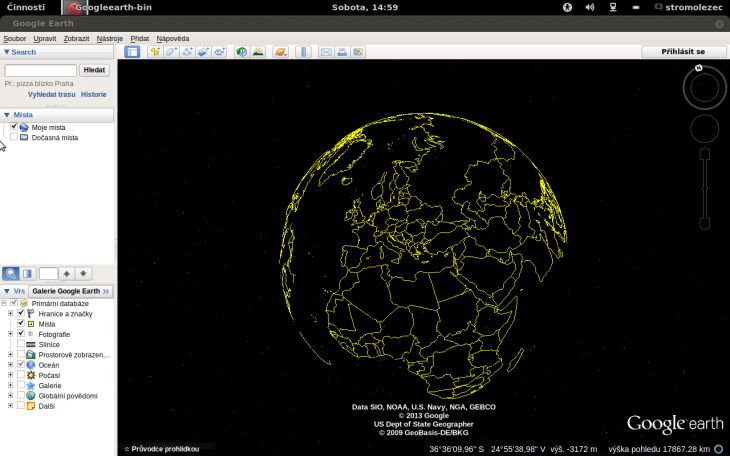Click the move down arrow button

83,273
